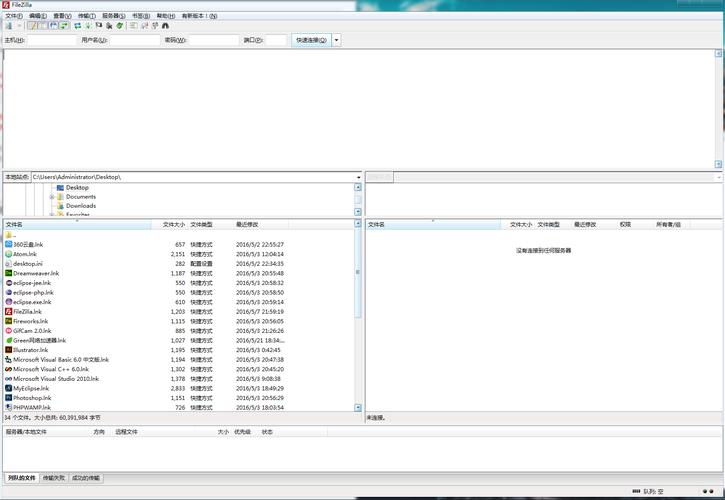
Task: Open the 查看(V) menu
Action: coord(62,16)
